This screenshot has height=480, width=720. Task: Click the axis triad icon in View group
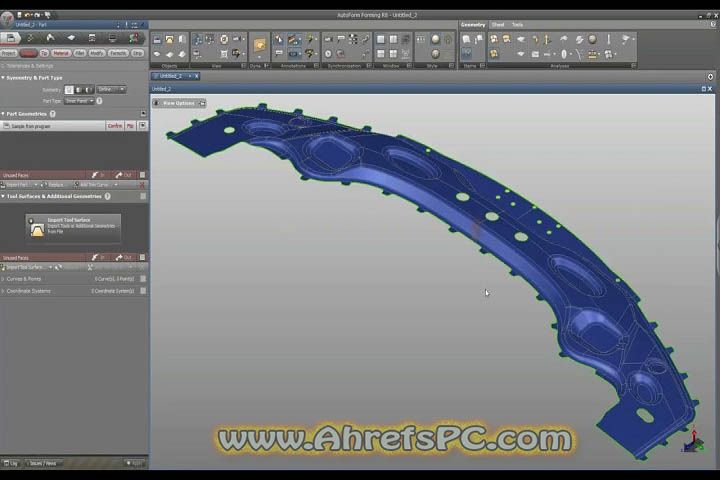(197, 40)
